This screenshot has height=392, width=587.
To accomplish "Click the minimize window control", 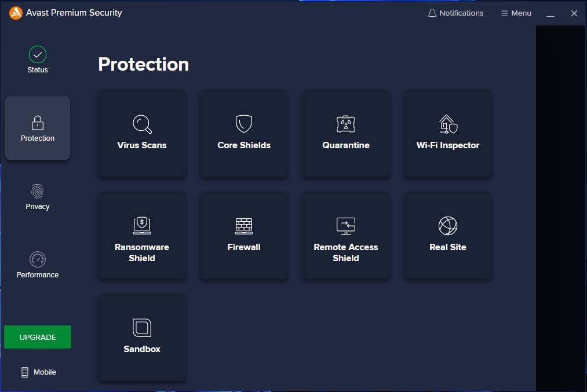I will pyautogui.click(x=550, y=13).
